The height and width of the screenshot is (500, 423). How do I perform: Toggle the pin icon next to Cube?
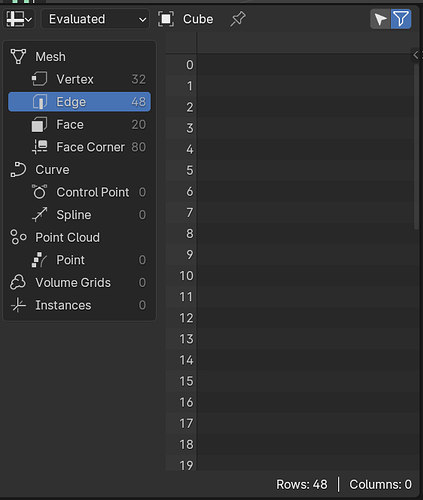238,19
